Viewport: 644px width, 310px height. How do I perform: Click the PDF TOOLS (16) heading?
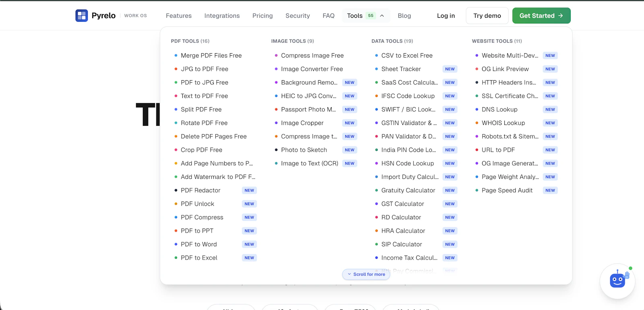[x=190, y=41]
